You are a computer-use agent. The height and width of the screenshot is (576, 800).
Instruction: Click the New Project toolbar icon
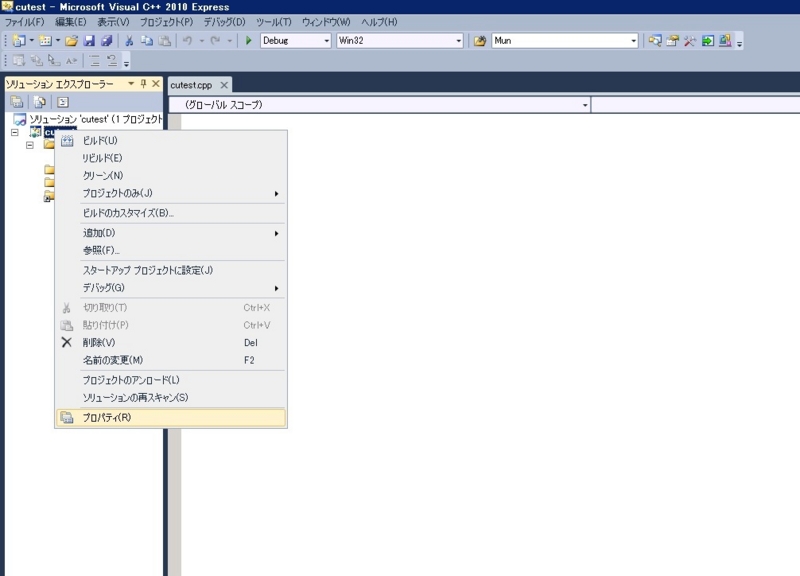[19, 41]
